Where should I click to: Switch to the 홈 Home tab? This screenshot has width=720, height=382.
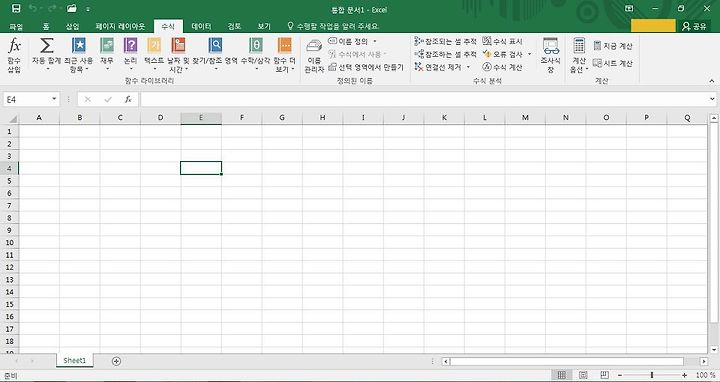[x=46, y=26]
